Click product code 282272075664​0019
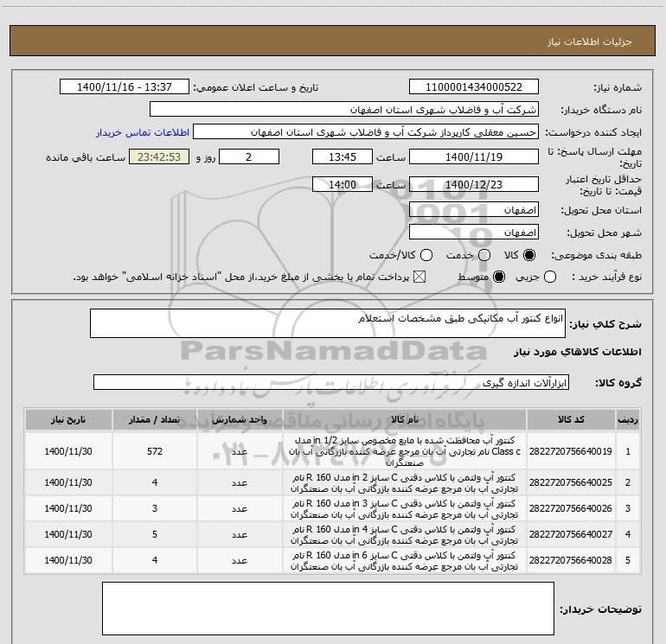This screenshot has width=666, height=644. [x=571, y=451]
